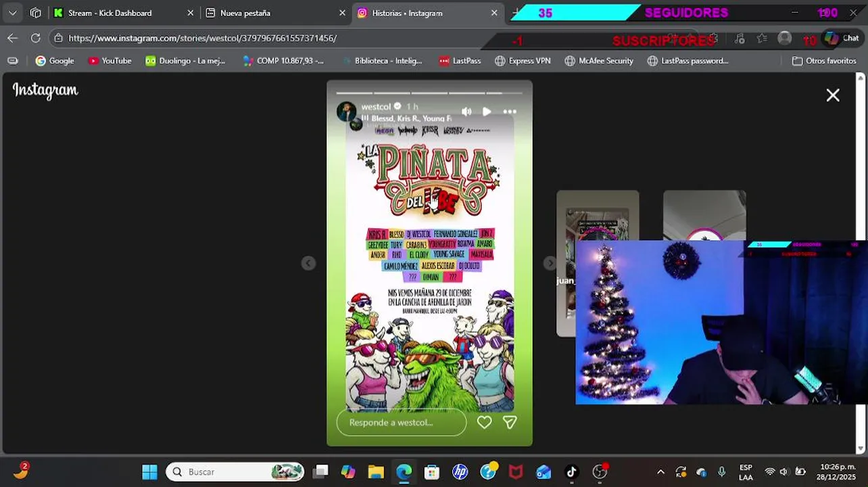Open the volume tray icon
Image resolution: width=868 pixels, height=487 pixels.
click(x=784, y=472)
